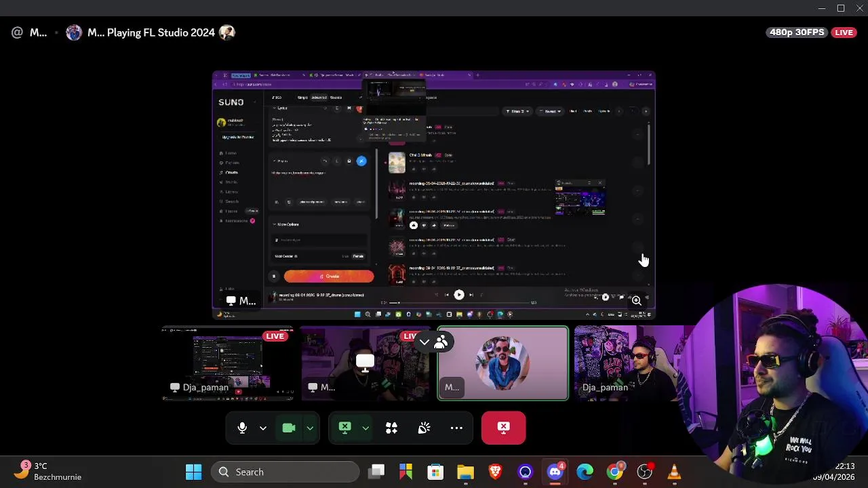868x488 pixels.
Task: Open the Windows Start menu
Action: pos(194,472)
